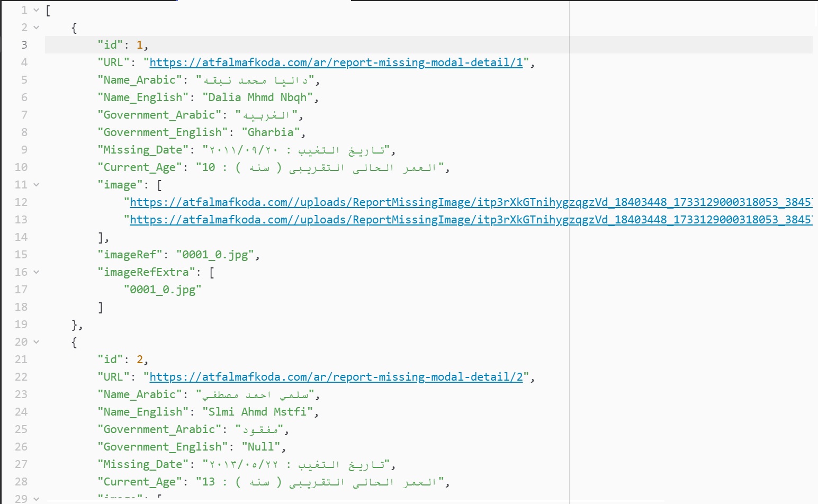Collapse the array fold arrow on line 1
Image resolution: width=818 pixels, height=504 pixels.
(36, 10)
